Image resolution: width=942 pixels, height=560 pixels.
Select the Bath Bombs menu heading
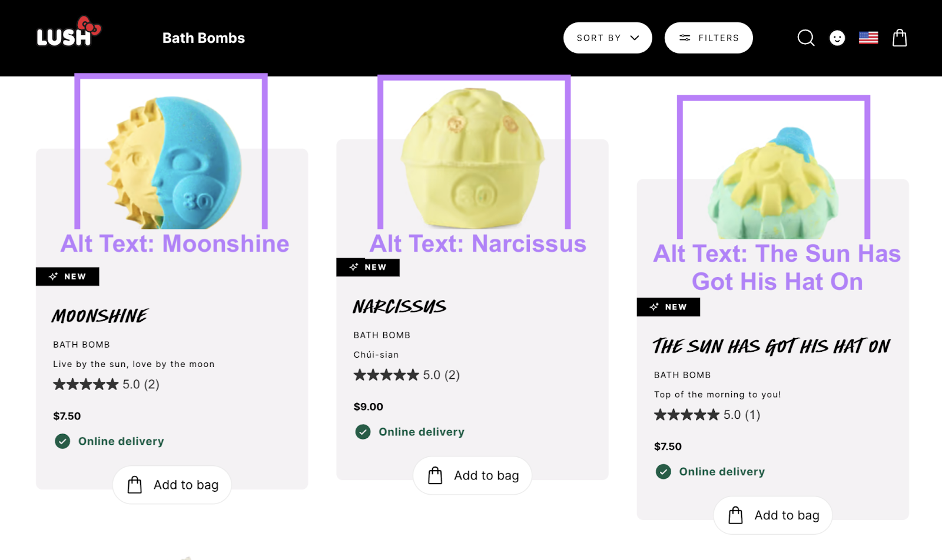click(x=204, y=38)
